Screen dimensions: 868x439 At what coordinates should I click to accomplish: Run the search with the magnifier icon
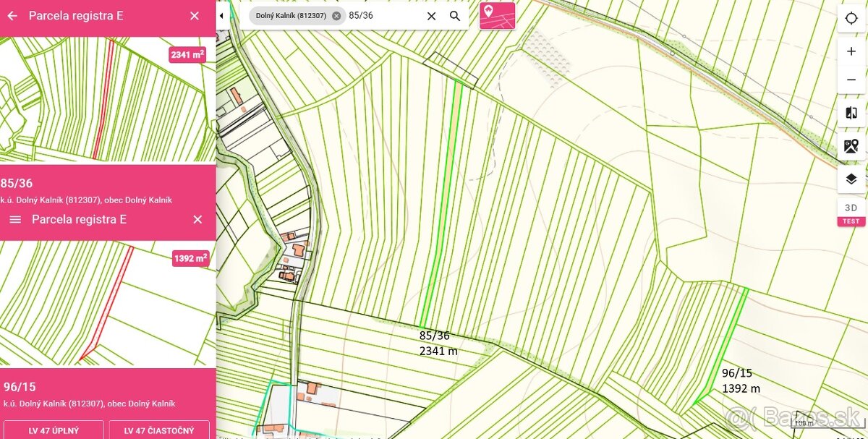coord(455,15)
